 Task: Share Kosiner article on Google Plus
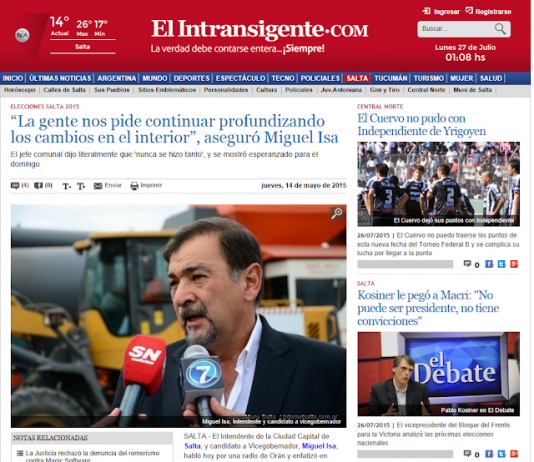click(x=514, y=453)
